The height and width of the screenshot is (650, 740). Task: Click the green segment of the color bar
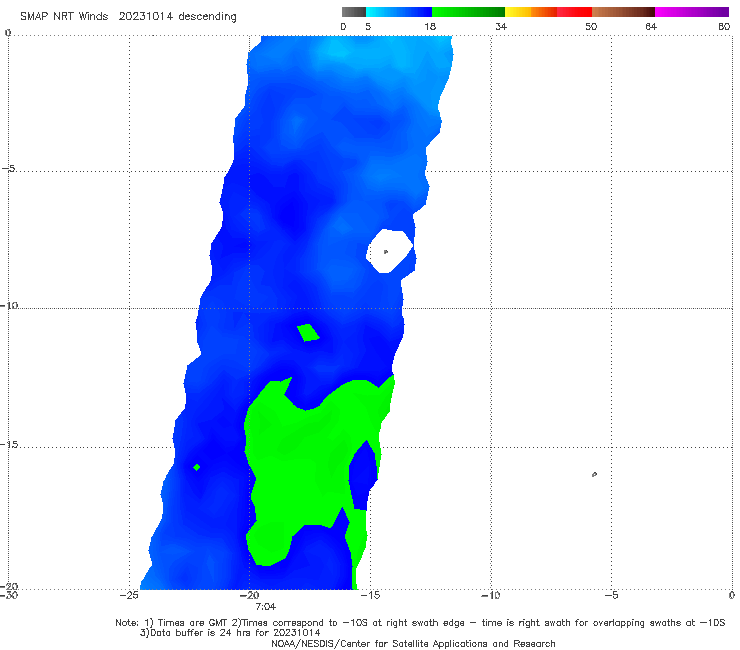469,12
